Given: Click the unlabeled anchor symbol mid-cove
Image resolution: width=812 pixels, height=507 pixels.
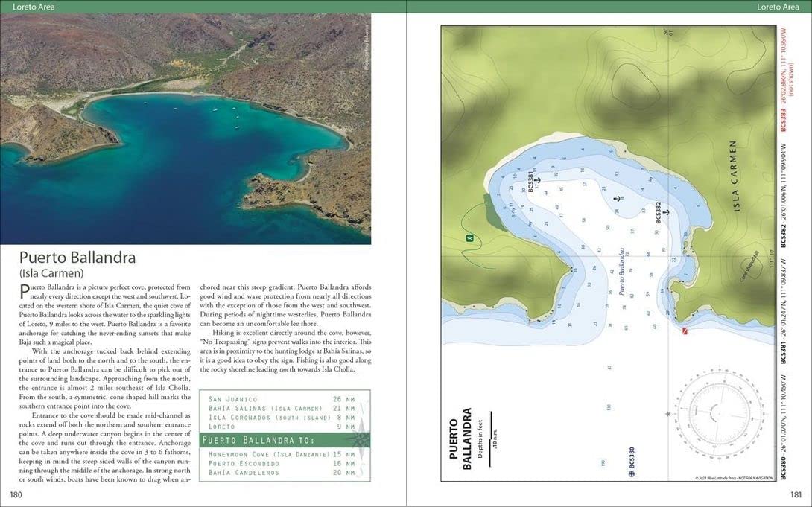Looking at the screenshot, I should pyautogui.click(x=617, y=198).
